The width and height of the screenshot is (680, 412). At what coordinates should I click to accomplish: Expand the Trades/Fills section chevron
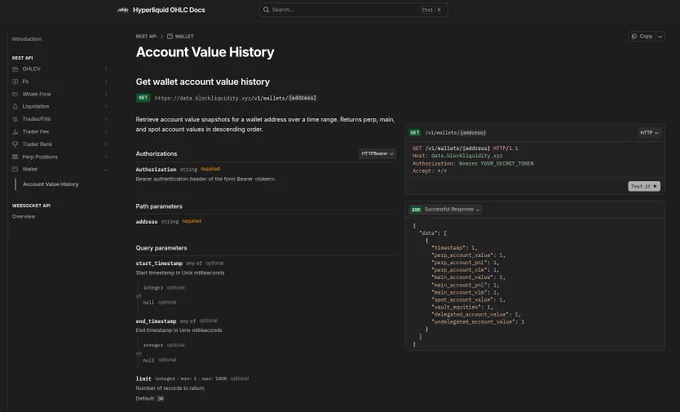pos(106,119)
